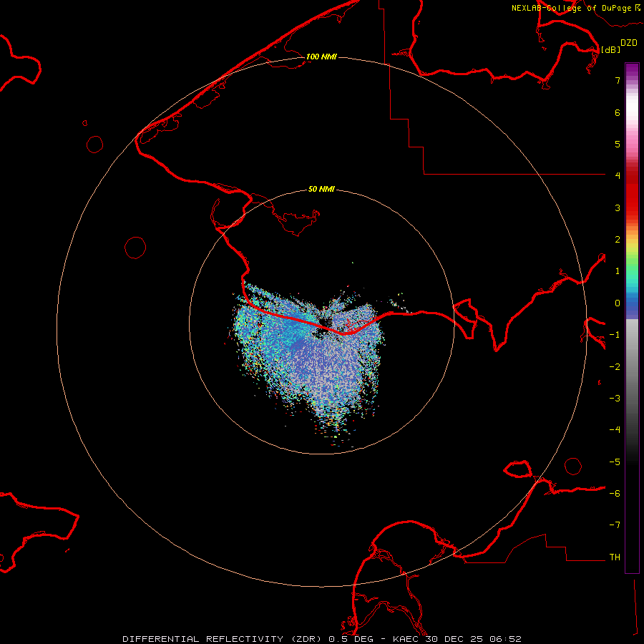Image resolution: width=644 pixels, height=644 pixels.
Task: Click the KAEC station identifier
Action: 406,639
